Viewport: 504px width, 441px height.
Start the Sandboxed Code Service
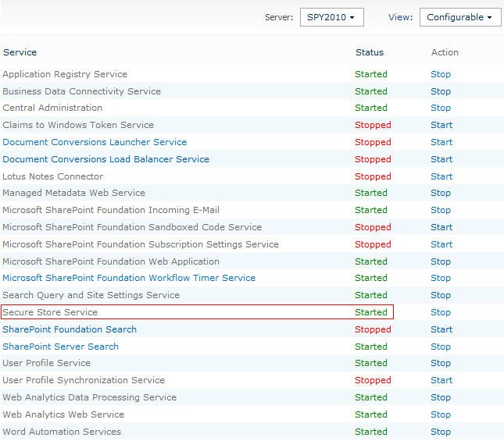pos(441,227)
